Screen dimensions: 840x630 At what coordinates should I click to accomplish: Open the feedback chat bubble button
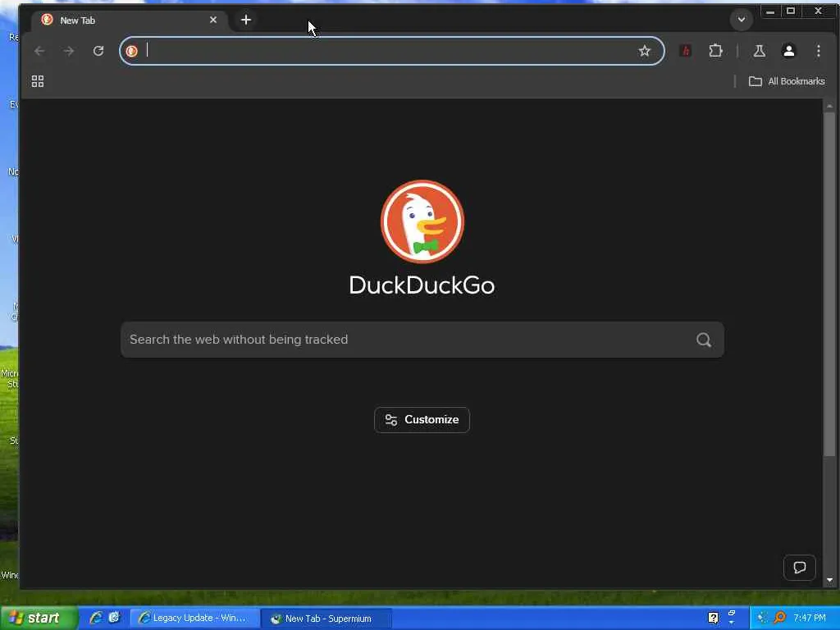799,568
